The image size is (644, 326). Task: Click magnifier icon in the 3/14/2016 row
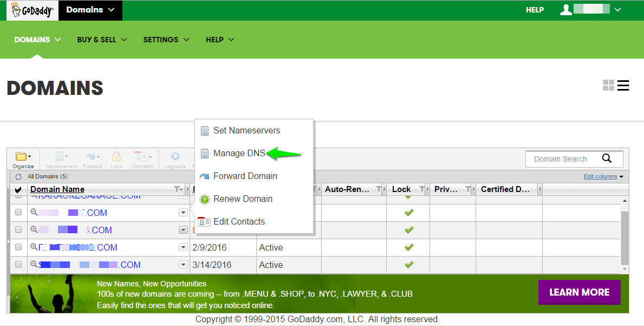(34, 264)
